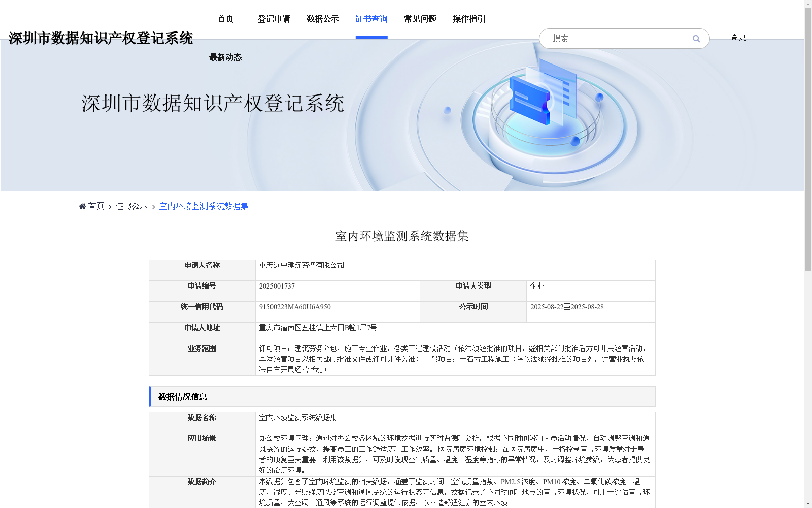
Task: Click the 申请人类型 label cell
Action: [473, 291]
